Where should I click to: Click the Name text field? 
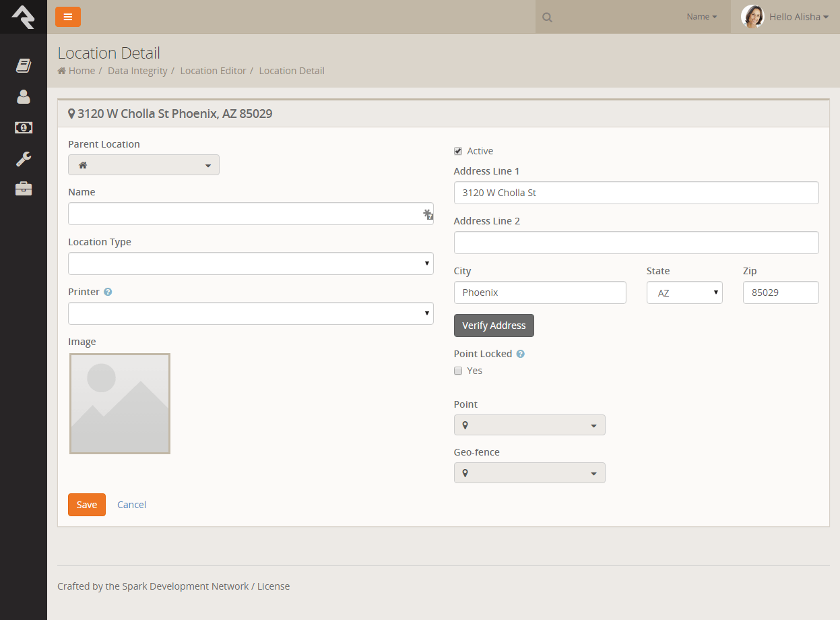[x=251, y=214]
